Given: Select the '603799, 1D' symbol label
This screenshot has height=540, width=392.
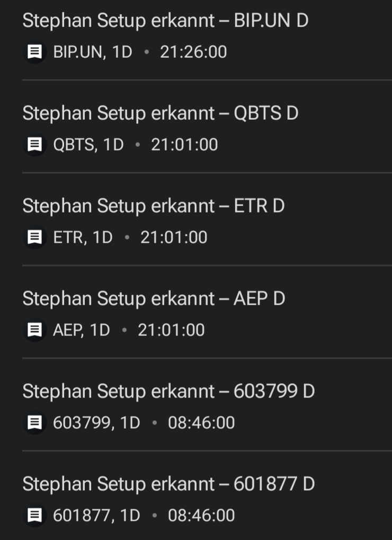Looking at the screenshot, I should [96, 423].
